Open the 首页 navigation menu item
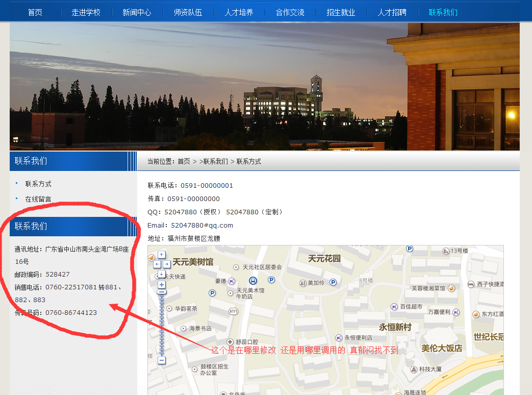Image resolution: width=532 pixels, height=395 pixels. coord(35,12)
